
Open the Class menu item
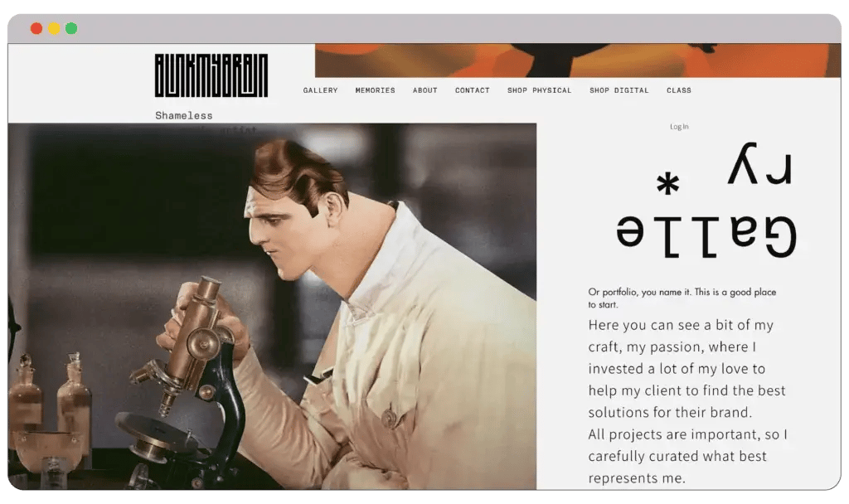tap(678, 90)
